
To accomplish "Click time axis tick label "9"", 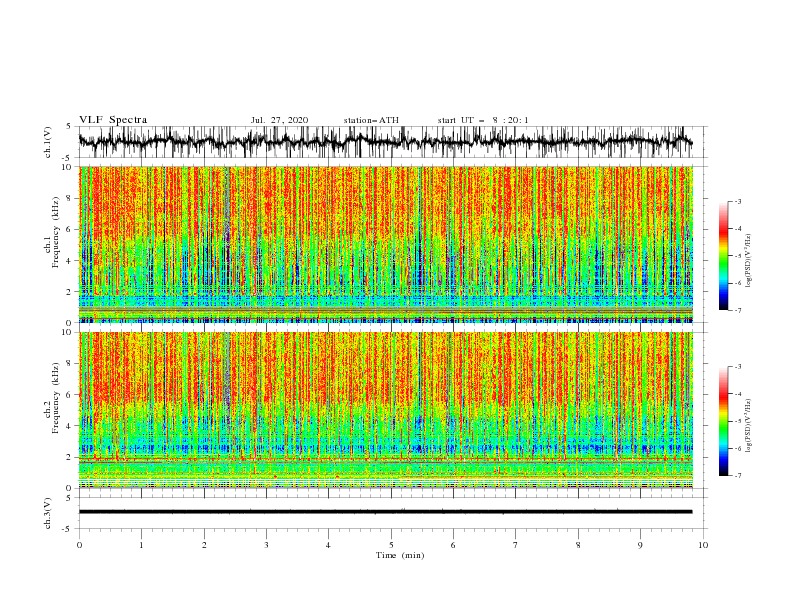I will (640, 545).
